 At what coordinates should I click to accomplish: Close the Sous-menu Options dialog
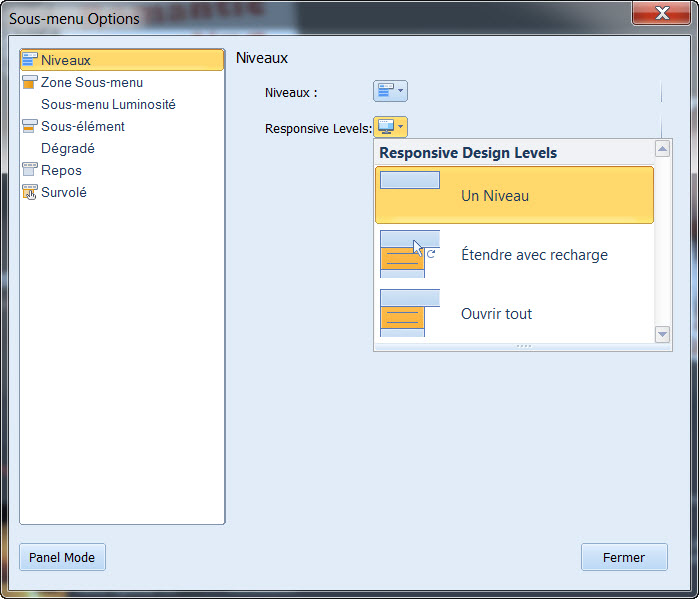pos(662,13)
